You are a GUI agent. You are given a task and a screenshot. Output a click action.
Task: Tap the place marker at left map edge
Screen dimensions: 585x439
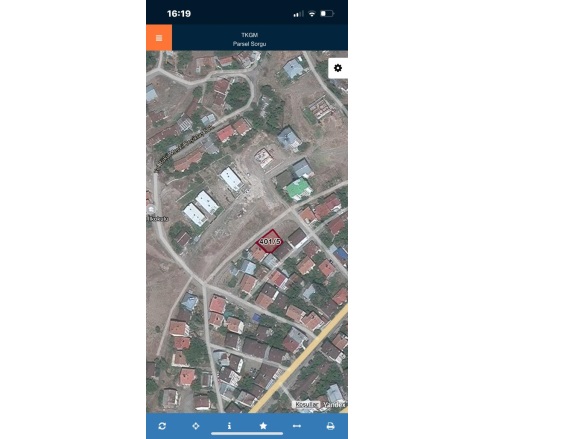(x=151, y=209)
